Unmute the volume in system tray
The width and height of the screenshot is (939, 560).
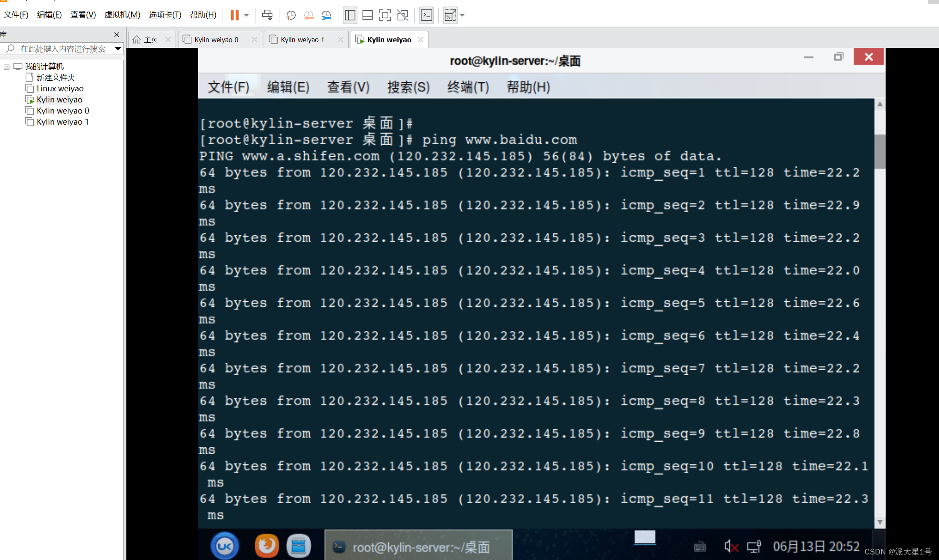click(731, 546)
